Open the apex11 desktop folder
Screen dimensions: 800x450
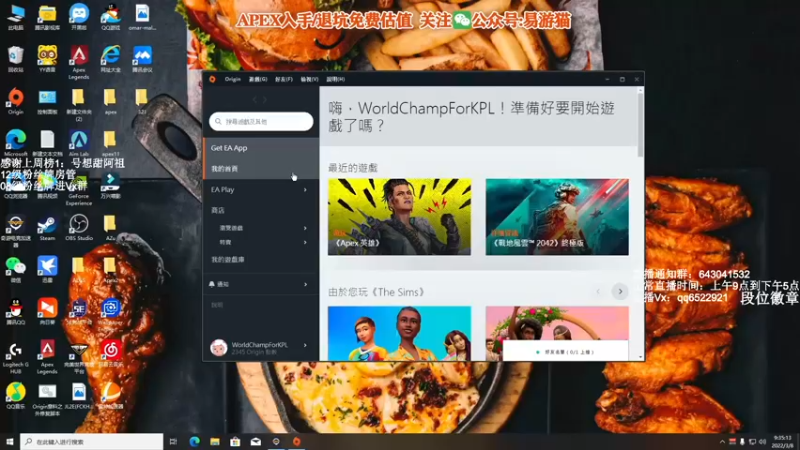point(110,143)
